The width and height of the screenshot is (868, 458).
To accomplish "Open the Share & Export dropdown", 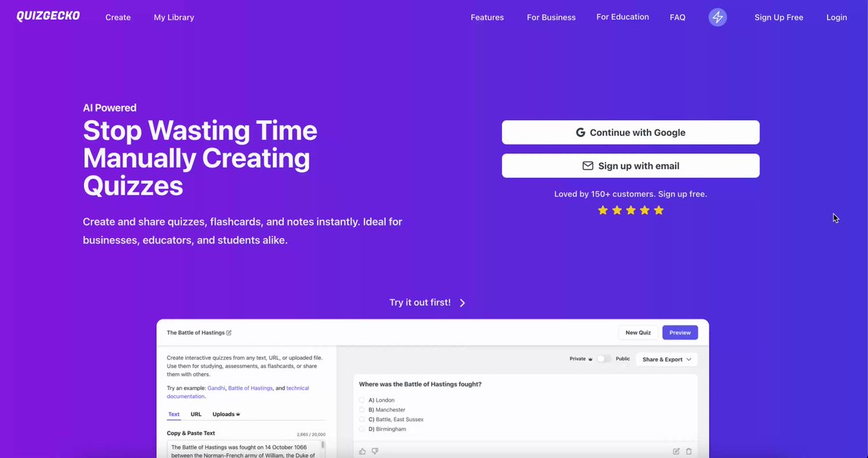I will (666, 360).
